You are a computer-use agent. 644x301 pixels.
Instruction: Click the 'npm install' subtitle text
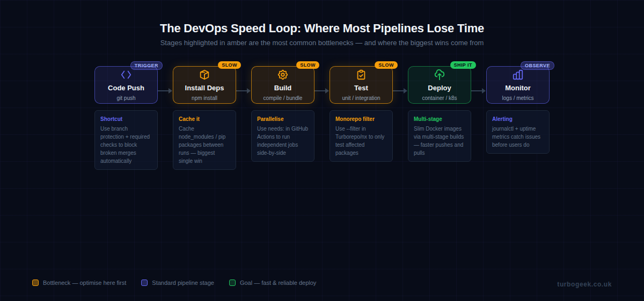click(x=204, y=98)
